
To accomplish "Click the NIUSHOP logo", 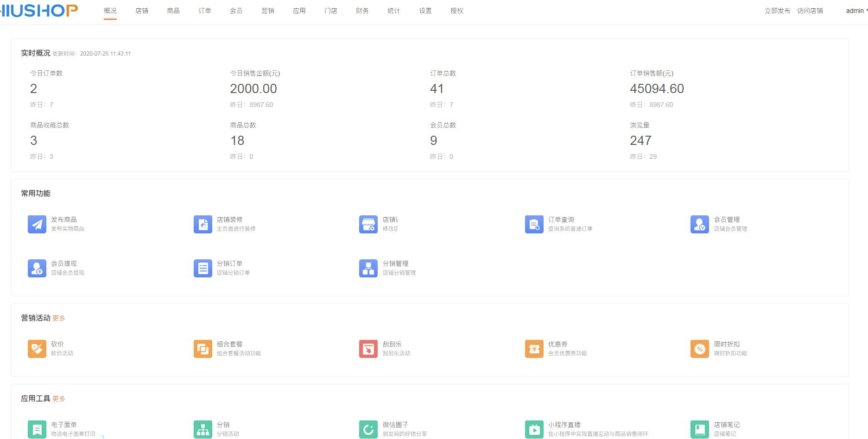I will pos(39,10).
